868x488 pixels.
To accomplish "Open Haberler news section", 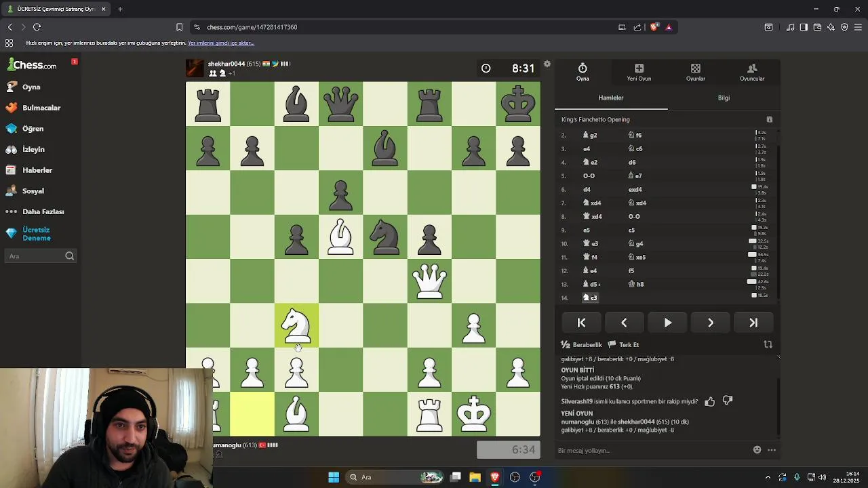I will tap(29, 170).
